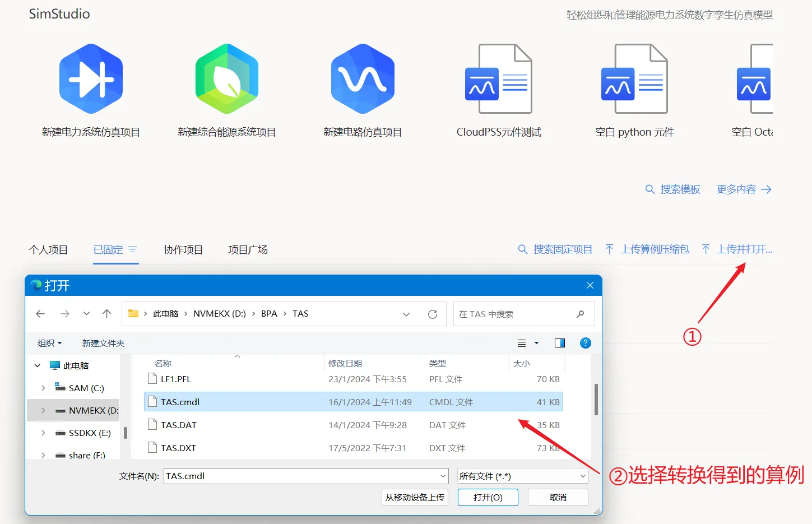Click the file list vertical scrollbar
This screenshot has height=524, width=812.
click(596, 399)
